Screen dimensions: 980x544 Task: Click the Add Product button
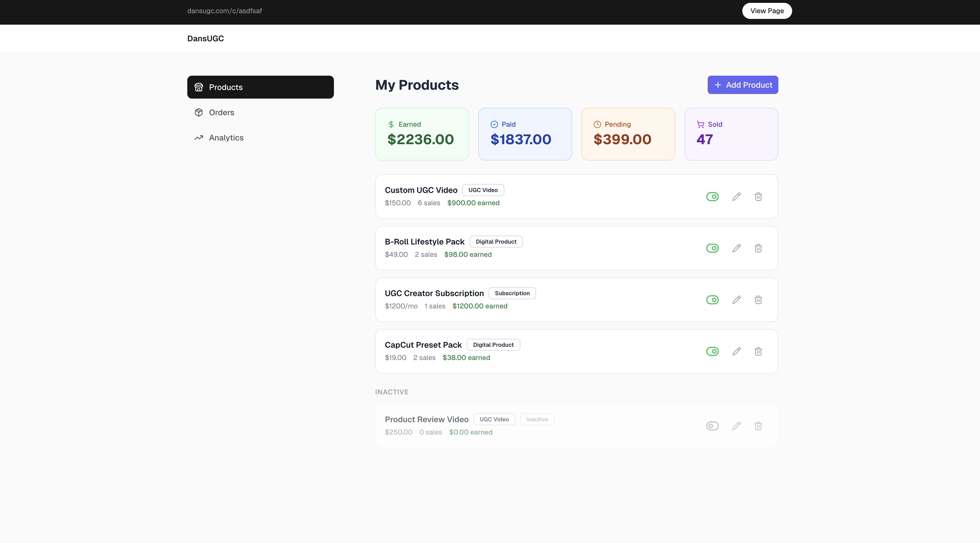742,85
